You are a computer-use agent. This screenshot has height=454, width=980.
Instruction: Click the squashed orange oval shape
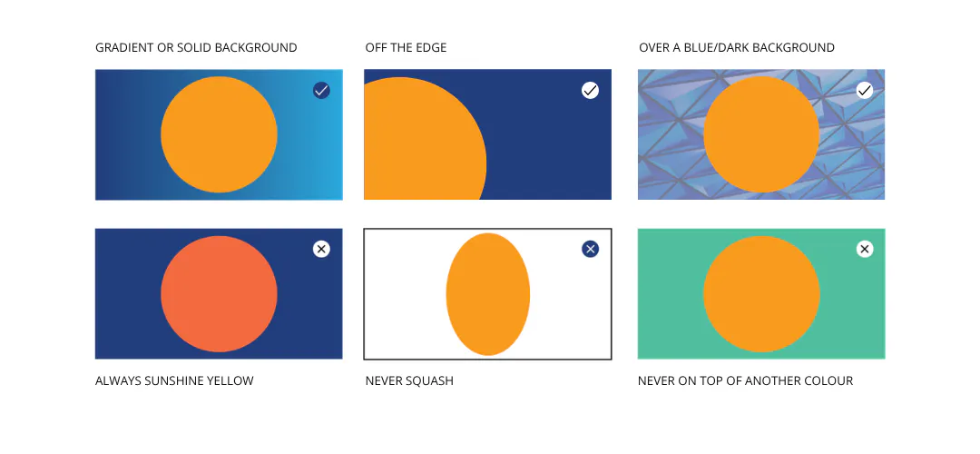click(x=488, y=294)
